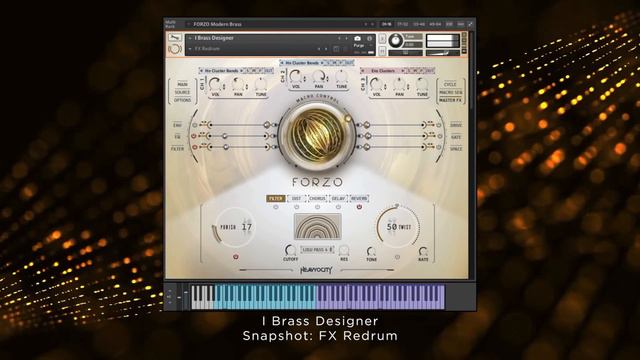Go to next snapshot arrow beside FX Redrum

tap(326, 49)
